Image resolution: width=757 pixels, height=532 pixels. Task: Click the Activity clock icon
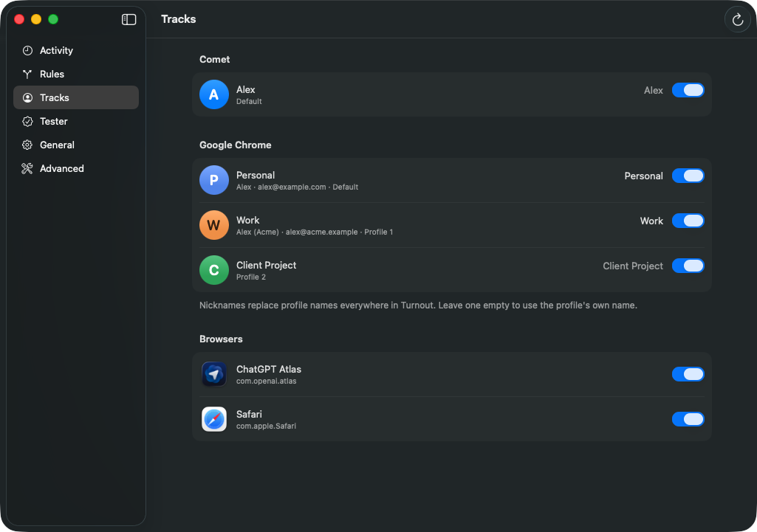coord(27,50)
